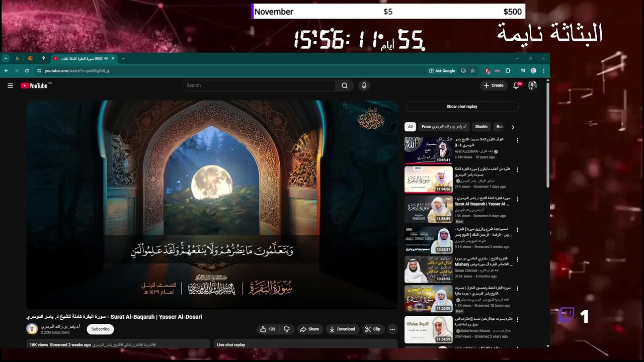Click the browser address bar URL

[x=76, y=71]
